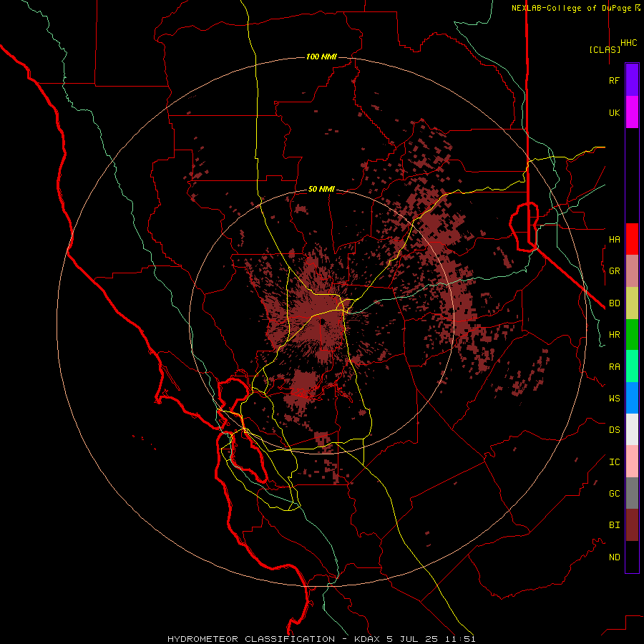Click the 'ND' legend label

pyautogui.click(x=614, y=557)
